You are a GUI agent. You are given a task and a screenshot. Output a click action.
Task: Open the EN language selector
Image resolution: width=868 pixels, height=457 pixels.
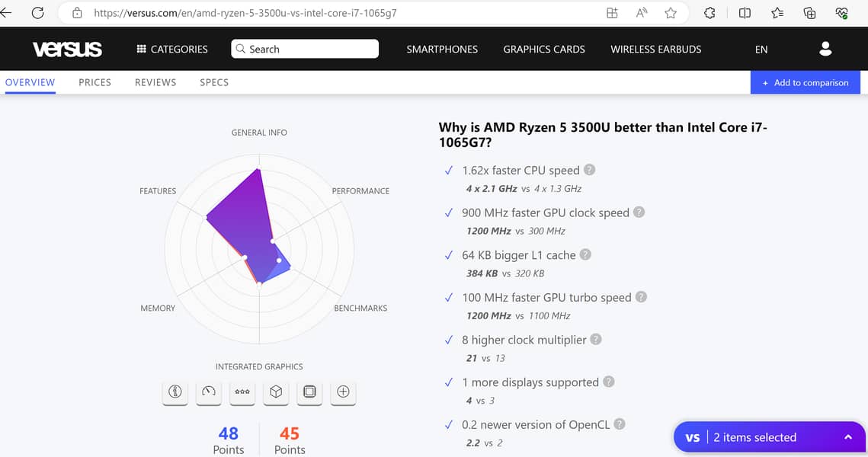point(761,49)
